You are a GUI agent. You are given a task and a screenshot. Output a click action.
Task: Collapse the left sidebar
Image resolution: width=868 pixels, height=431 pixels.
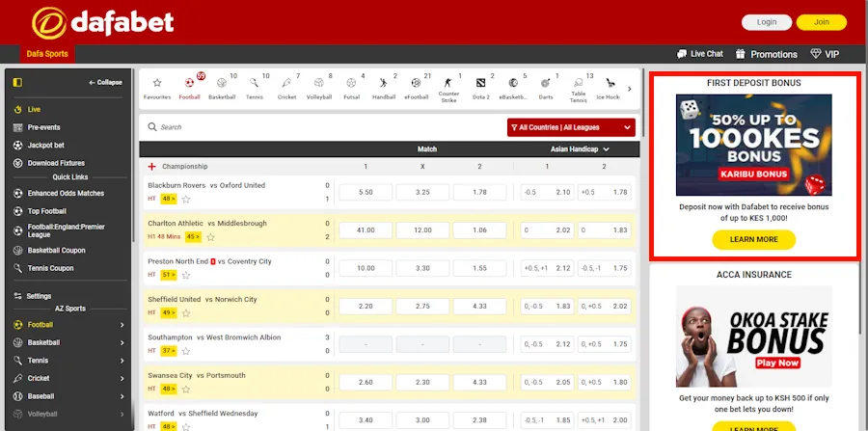(105, 82)
